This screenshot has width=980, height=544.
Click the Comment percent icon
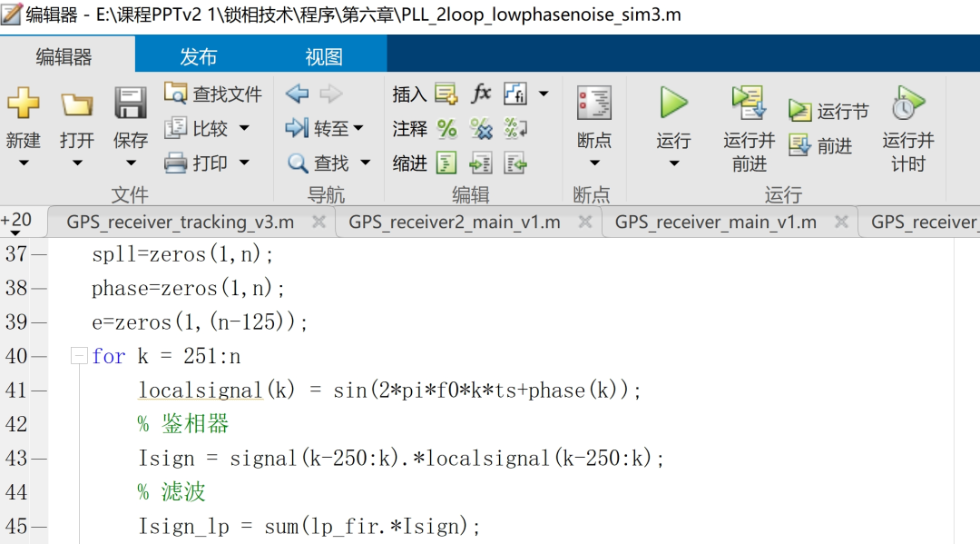[446, 129]
